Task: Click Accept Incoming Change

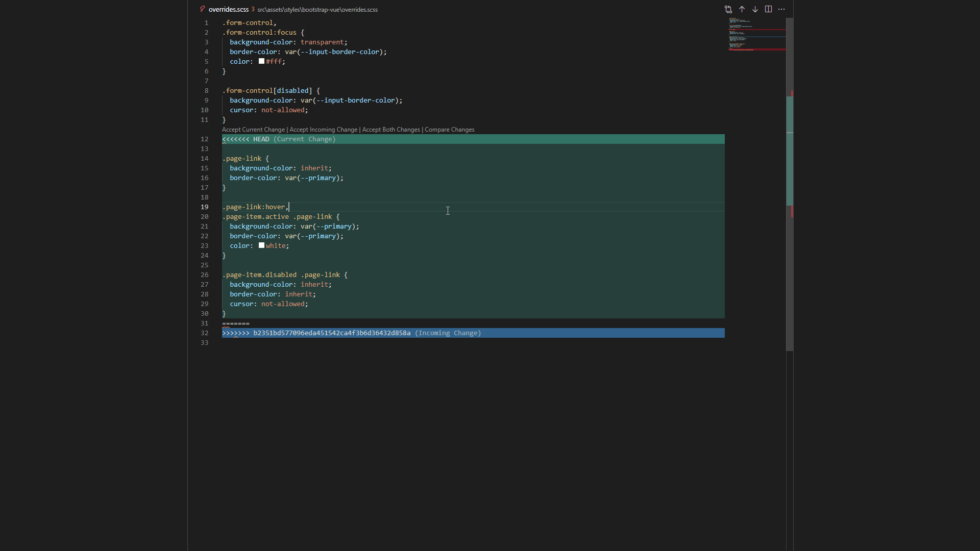Action: click(324, 130)
